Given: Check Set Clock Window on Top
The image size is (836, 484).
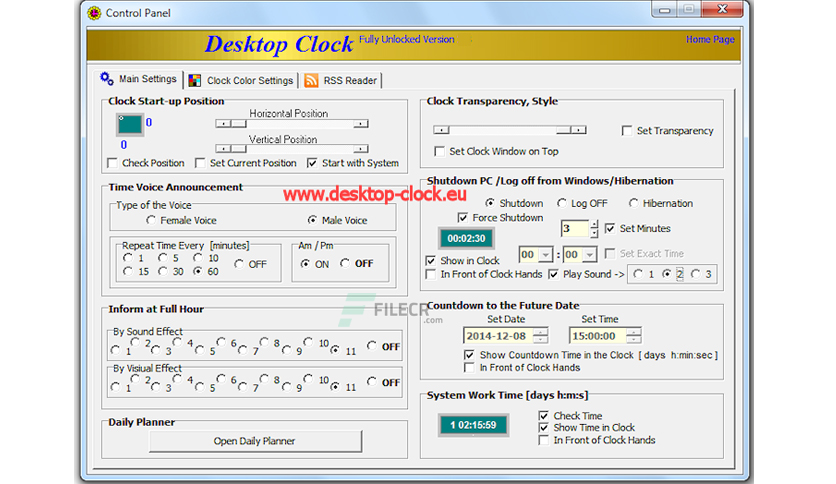Looking at the screenshot, I should click(439, 151).
